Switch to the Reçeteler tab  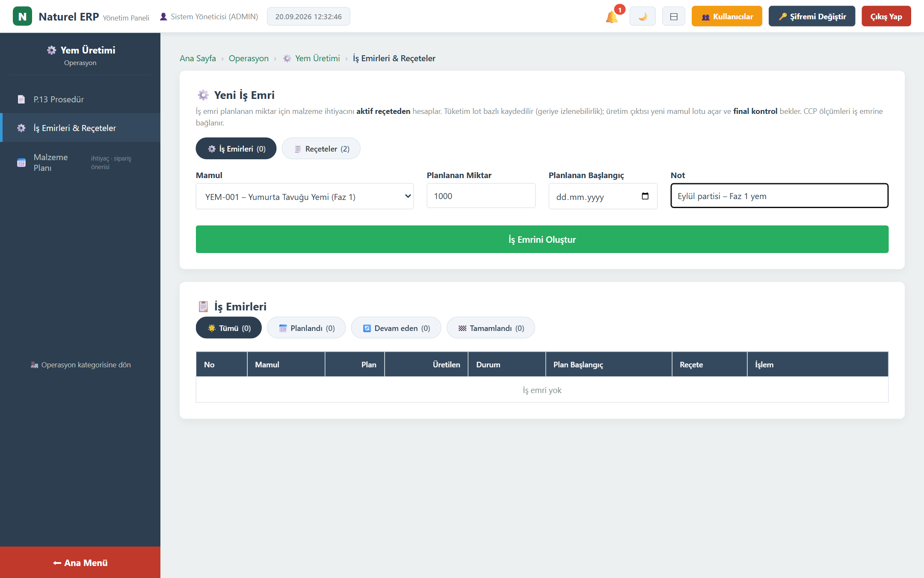(321, 149)
